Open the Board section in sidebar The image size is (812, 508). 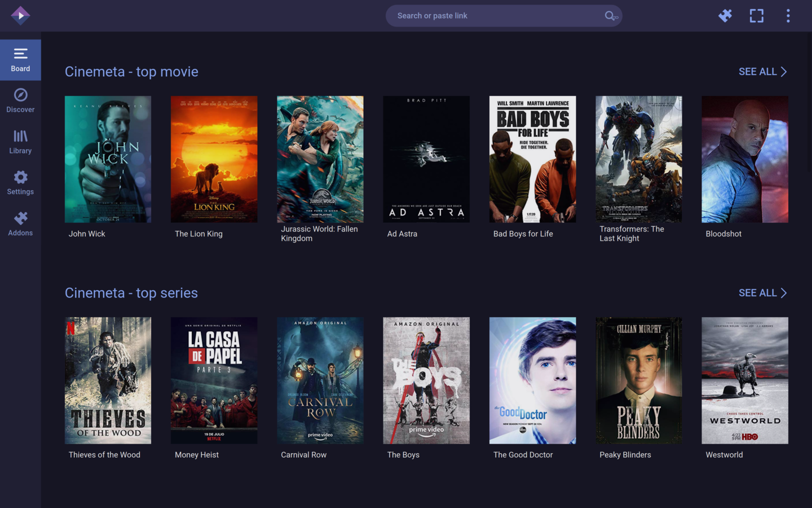point(20,60)
